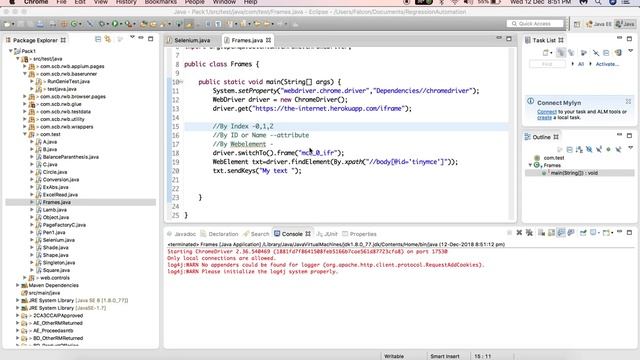
Task: Open Package Explorer view menu triangle
Action: tap(132, 37)
